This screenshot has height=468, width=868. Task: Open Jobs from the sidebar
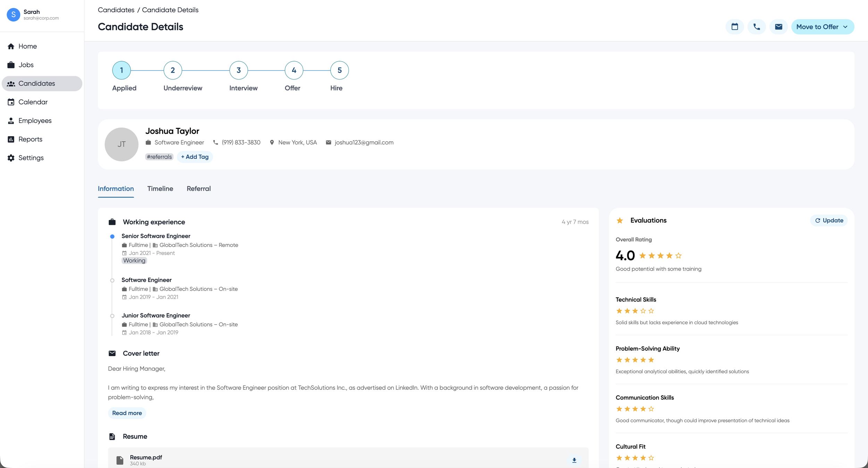click(x=26, y=65)
